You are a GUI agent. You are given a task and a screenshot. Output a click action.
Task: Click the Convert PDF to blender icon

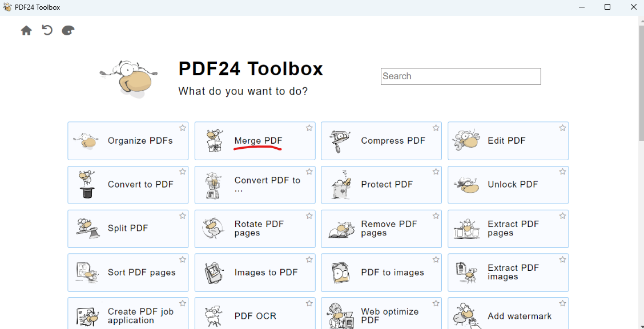(214, 185)
